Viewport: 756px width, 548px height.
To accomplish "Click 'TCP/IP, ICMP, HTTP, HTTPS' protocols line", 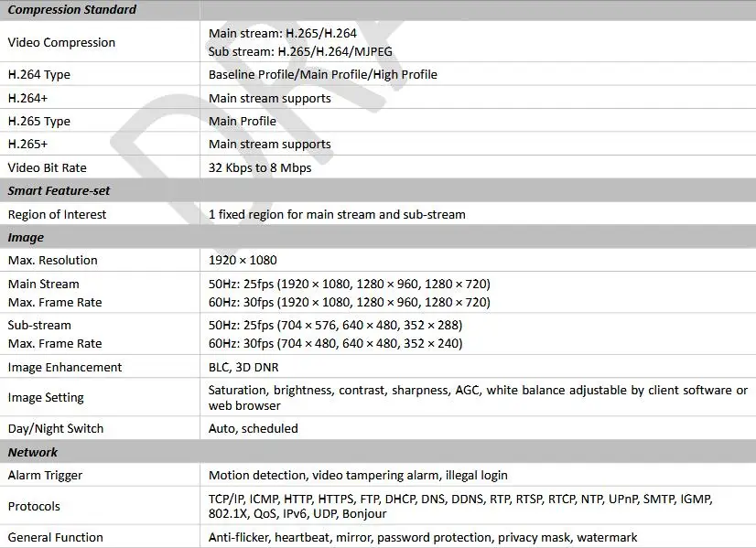I will tap(460, 499).
